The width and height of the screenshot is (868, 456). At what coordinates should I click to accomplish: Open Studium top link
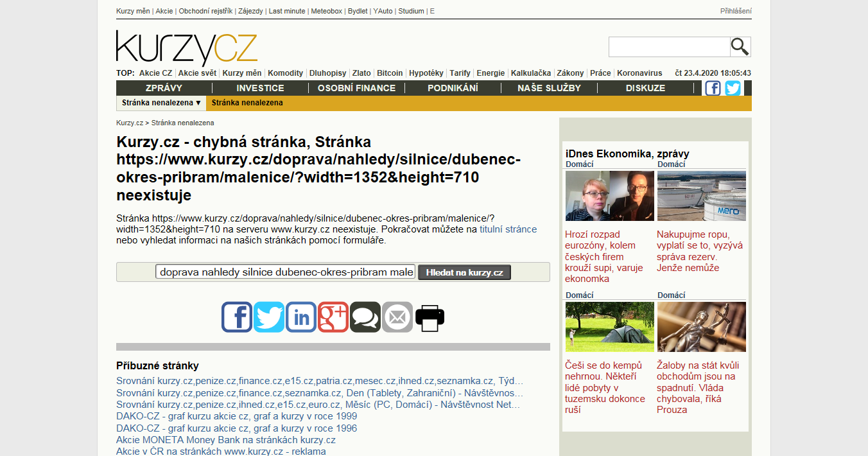click(x=411, y=11)
